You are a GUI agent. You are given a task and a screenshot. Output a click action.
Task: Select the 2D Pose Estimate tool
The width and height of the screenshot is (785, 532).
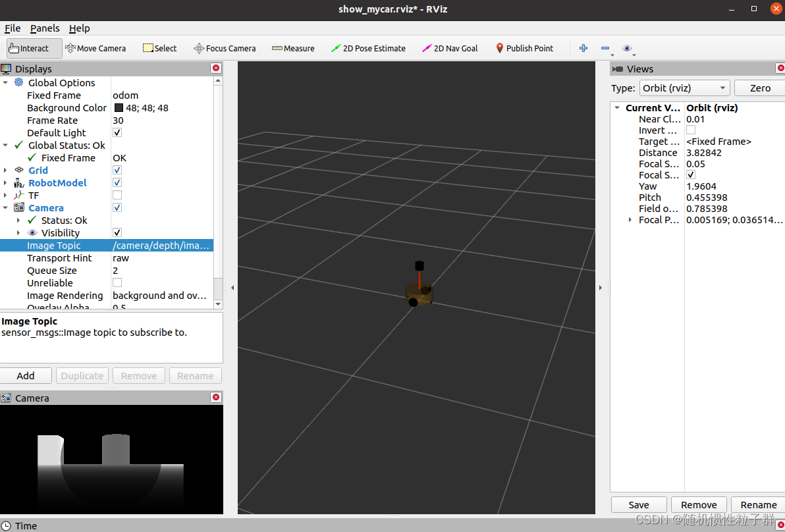coord(369,49)
